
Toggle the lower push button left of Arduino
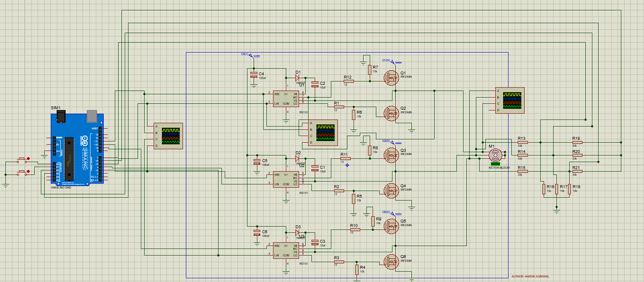[24, 172]
